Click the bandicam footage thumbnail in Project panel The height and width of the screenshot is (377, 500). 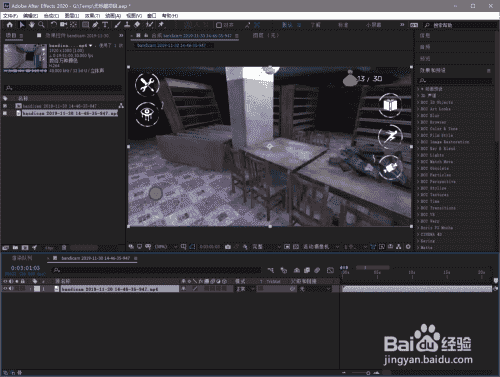click(25, 57)
